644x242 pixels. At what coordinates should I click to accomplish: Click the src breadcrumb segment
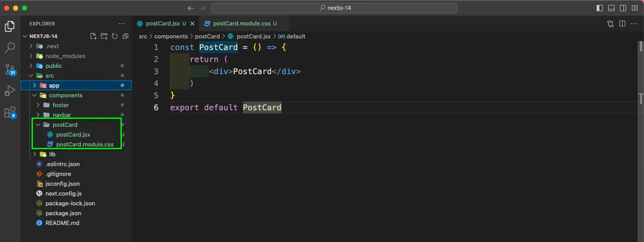[143, 36]
